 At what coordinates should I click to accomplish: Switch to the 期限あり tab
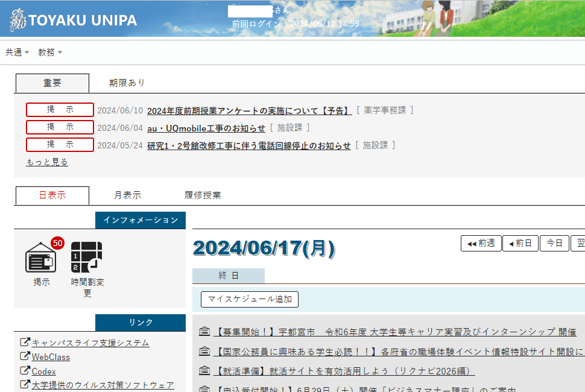tap(127, 83)
